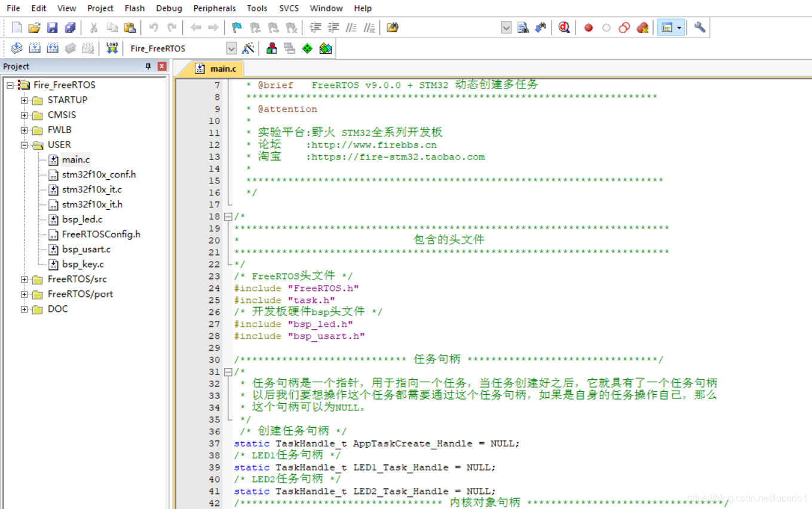Disable all breakpoints icon
Viewport: 812px width, 509px height.
pos(624,27)
